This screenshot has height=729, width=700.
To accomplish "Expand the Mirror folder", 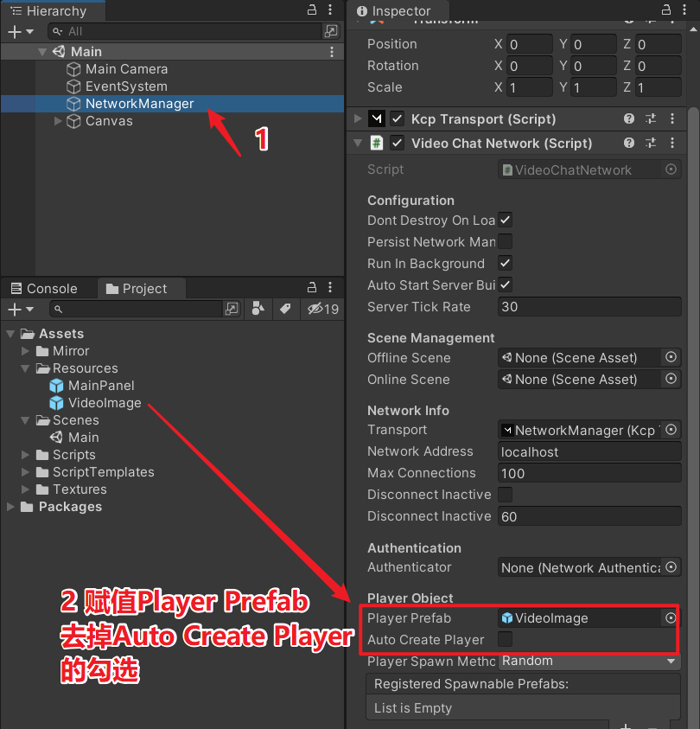I will (26, 351).
